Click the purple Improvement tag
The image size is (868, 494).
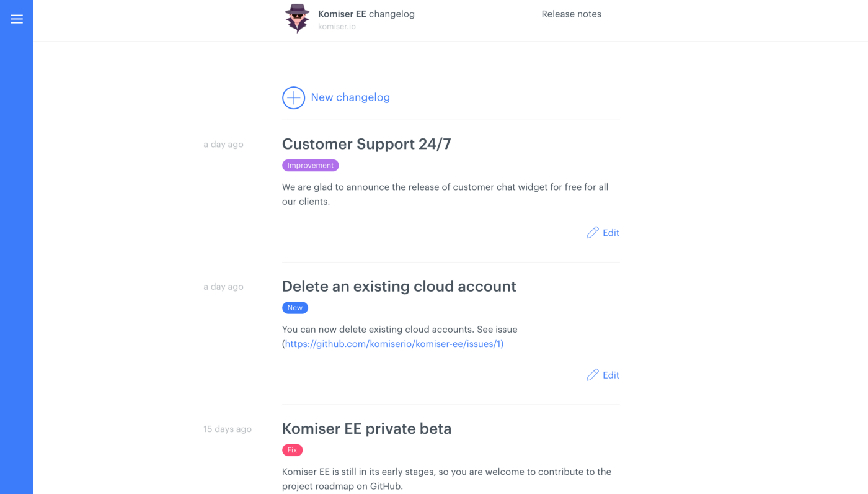pyautogui.click(x=310, y=166)
